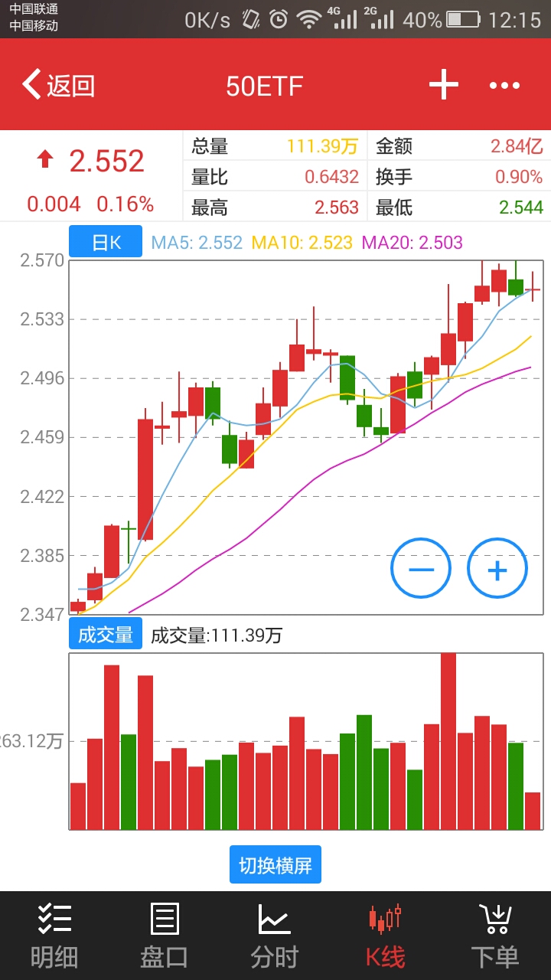Select the K线 candlestick tab
Viewport: 551px width, 980px height.
pyautogui.click(x=385, y=936)
